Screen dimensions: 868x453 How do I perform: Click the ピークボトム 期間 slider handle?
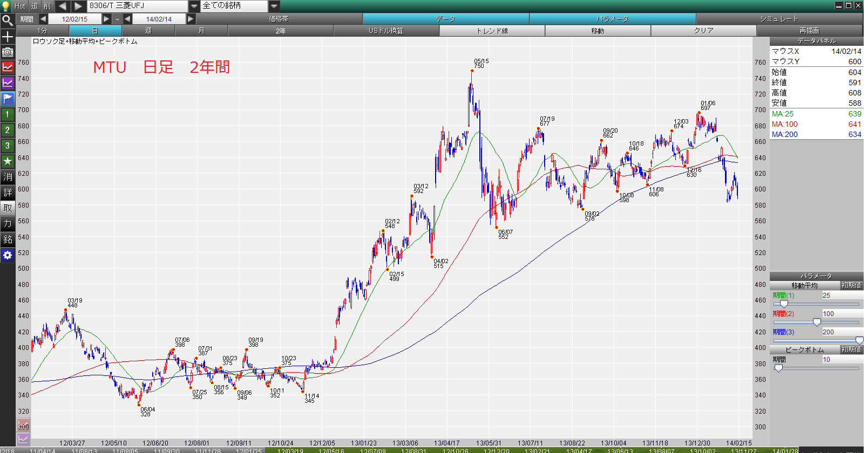click(778, 368)
